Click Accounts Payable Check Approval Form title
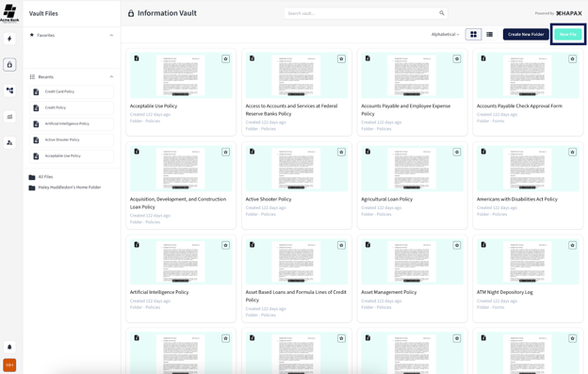 519,106
